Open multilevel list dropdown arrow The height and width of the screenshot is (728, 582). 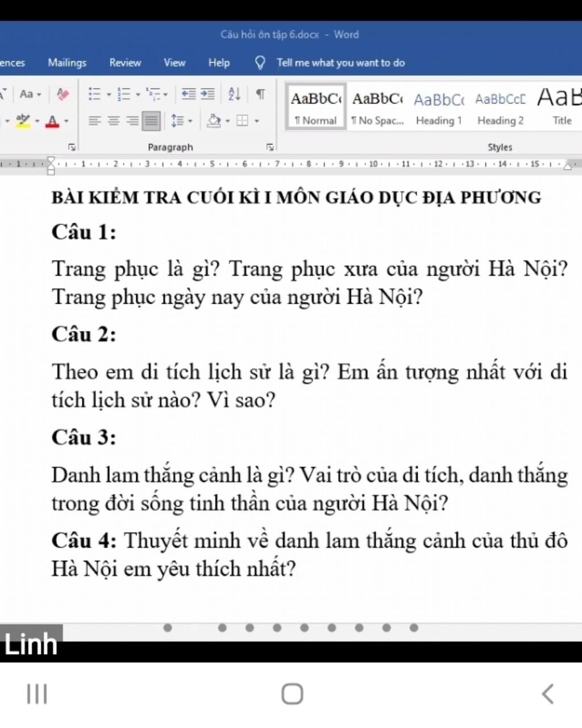point(165,94)
